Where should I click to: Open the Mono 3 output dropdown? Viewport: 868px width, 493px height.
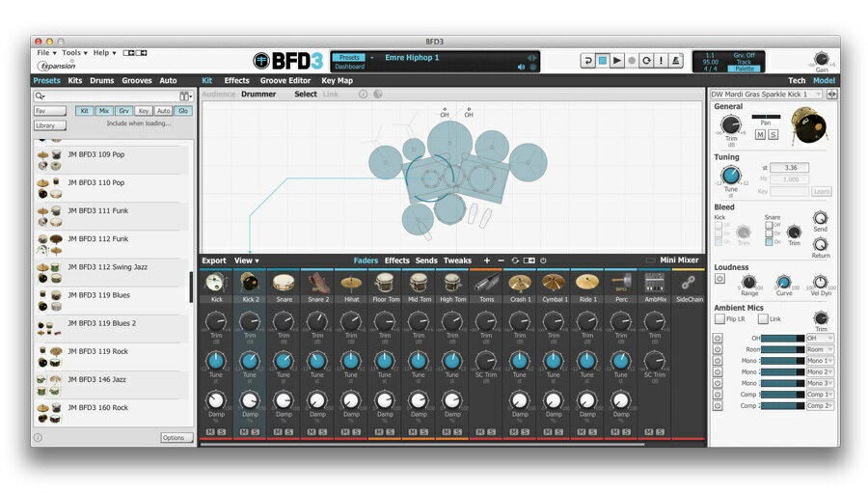pyautogui.click(x=819, y=383)
